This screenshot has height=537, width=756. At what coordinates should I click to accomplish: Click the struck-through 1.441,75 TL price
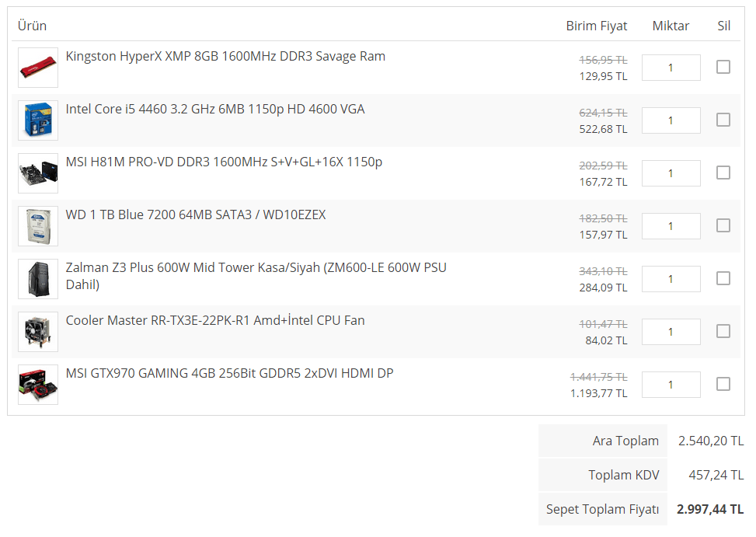pos(599,377)
